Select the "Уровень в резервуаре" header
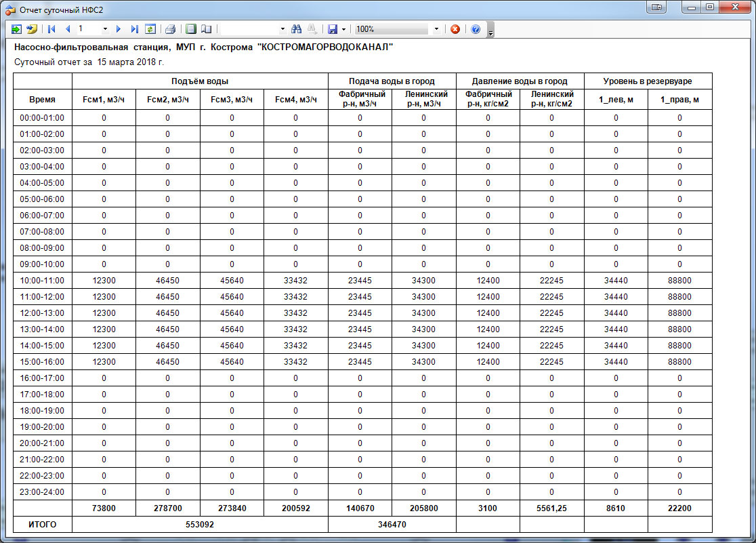Screen dimensions: 756x543 coord(648,81)
